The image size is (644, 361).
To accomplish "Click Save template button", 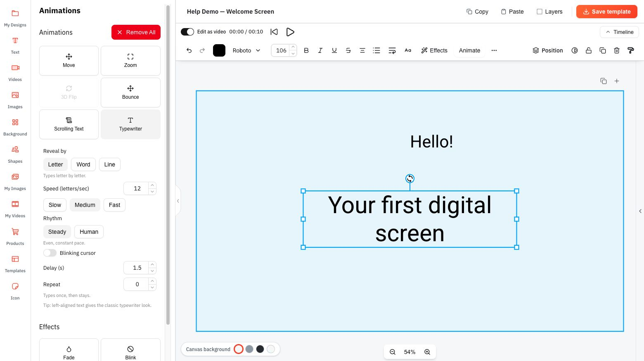I will [x=607, y=12].
